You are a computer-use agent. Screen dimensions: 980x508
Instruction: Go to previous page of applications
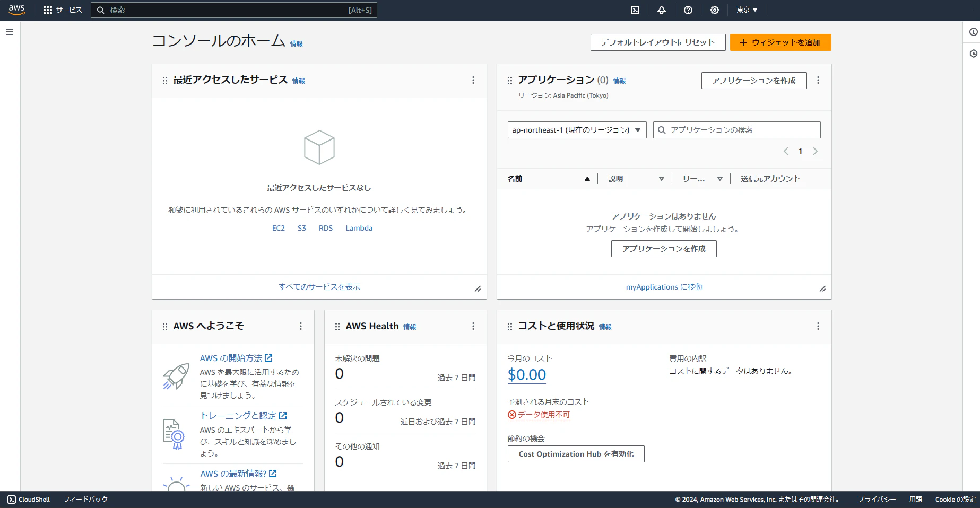click(x=786, y=151)
